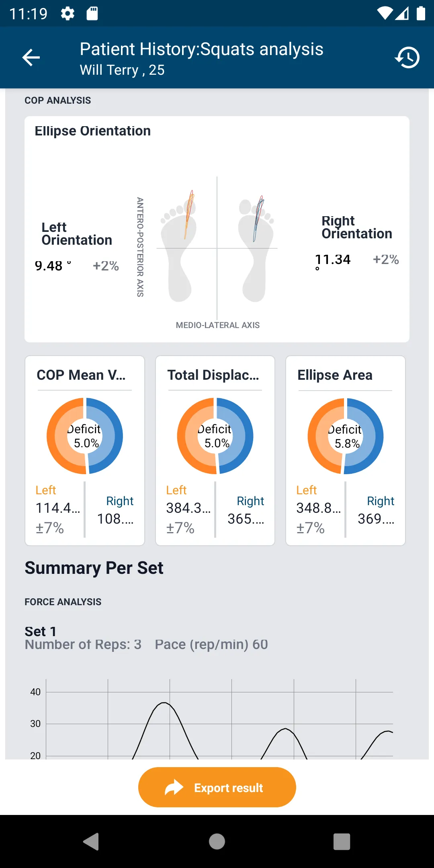Tap the Android home navigation button
The image size is (434, 868).
pos(217,841)
